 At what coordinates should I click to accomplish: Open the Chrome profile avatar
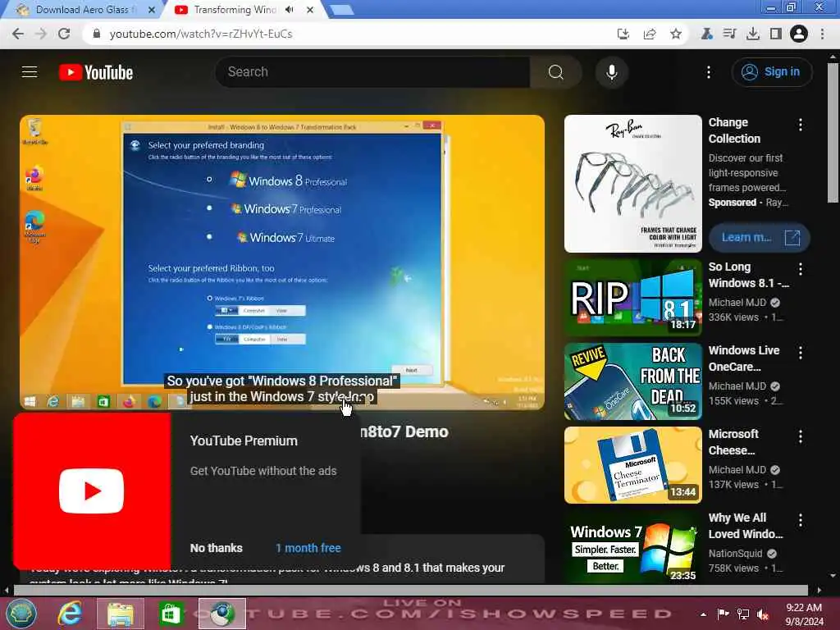click(x=799, y=34)
